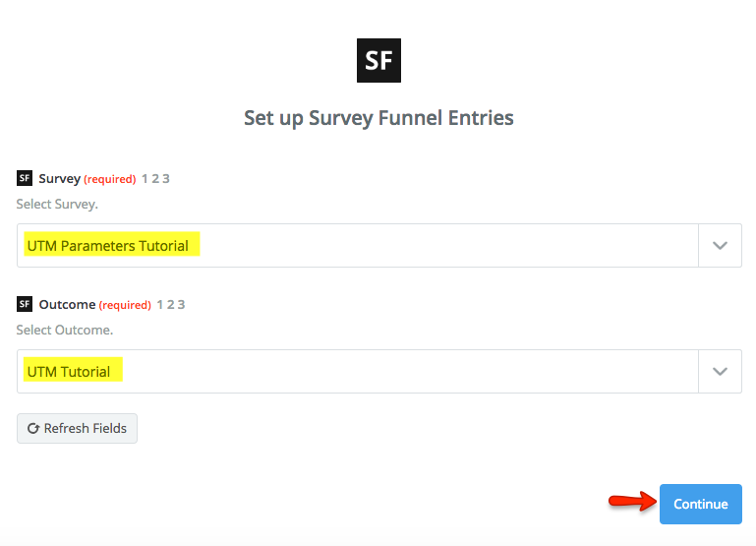Screen dimensions: 756x546
Task: Click the large SF logo at top
Action: point(378,61)
